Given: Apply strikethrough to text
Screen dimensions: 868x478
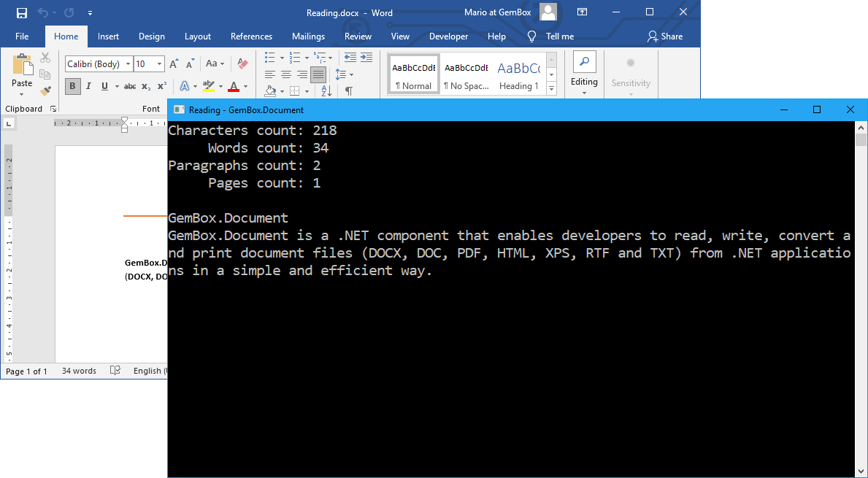Looking at the screenshot, I should (130, 86).
